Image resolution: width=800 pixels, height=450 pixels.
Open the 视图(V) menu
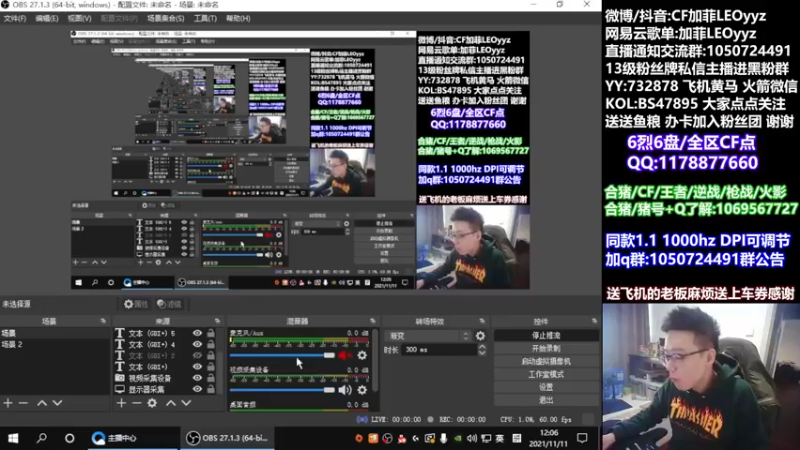point(79,18)
